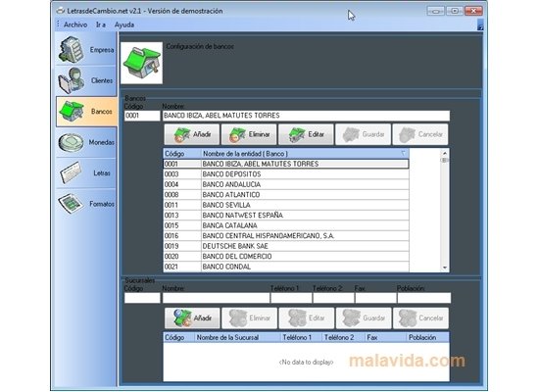This screenshot has height=392, width=539.
Task: Click Sucursales grid Población column header
Action: [428, 337]
